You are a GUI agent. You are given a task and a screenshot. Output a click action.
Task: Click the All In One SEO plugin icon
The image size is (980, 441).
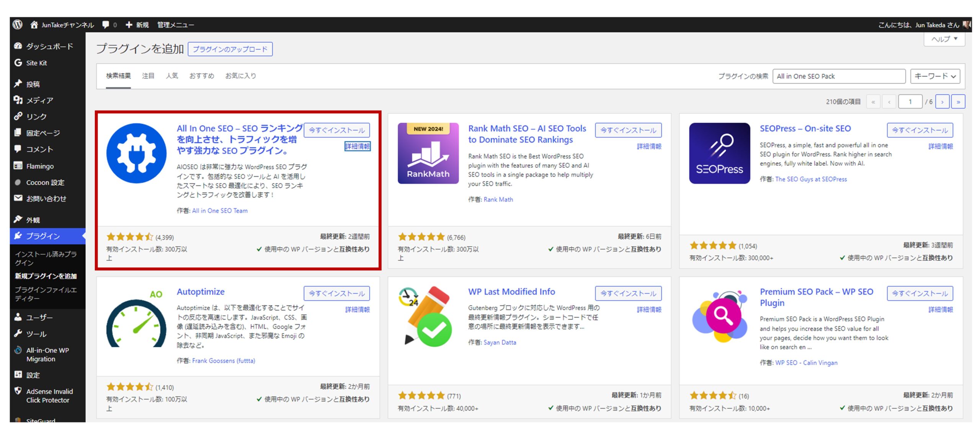(x=136, y=153)
